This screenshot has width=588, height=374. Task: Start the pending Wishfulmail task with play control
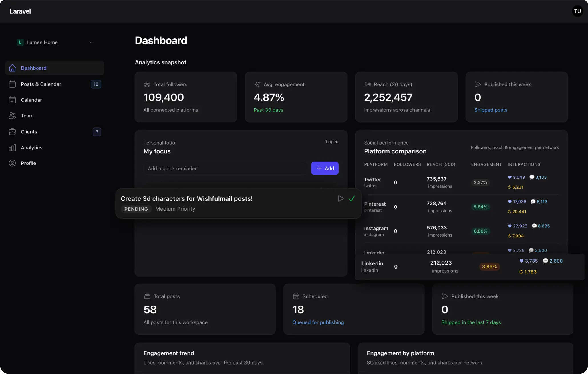(340, 198)
